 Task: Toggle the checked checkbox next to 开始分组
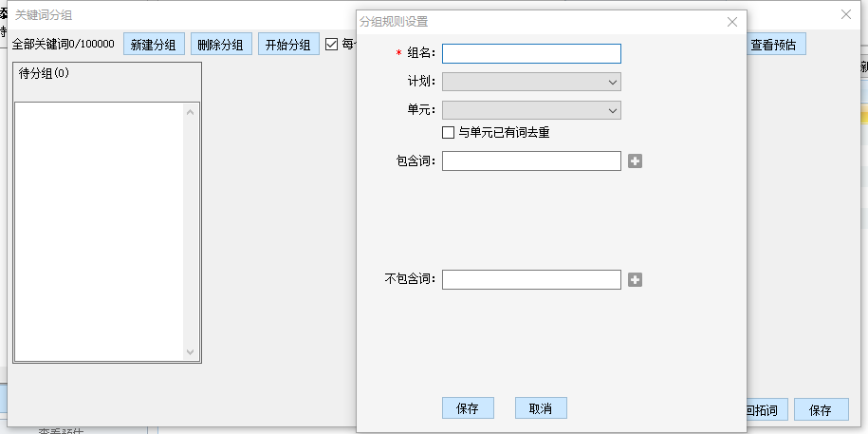point(332,44)
